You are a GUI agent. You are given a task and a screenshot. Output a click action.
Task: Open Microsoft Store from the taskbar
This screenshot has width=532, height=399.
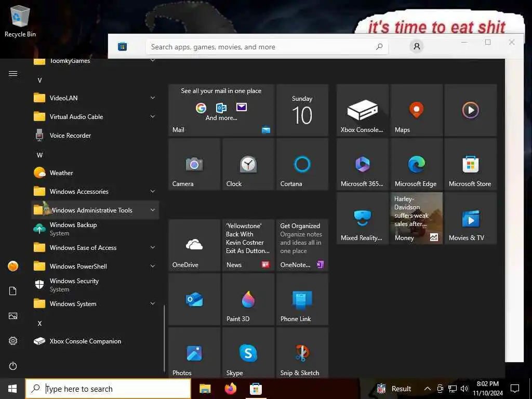point(256,389)
